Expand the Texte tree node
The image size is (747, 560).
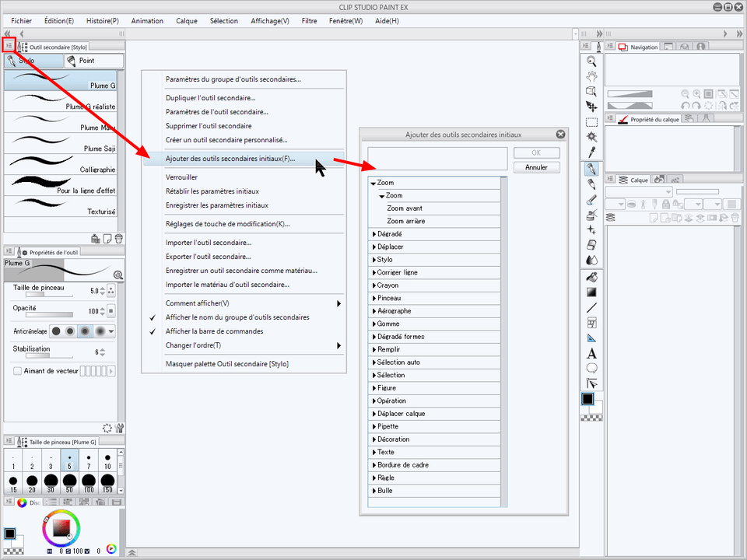374,452
